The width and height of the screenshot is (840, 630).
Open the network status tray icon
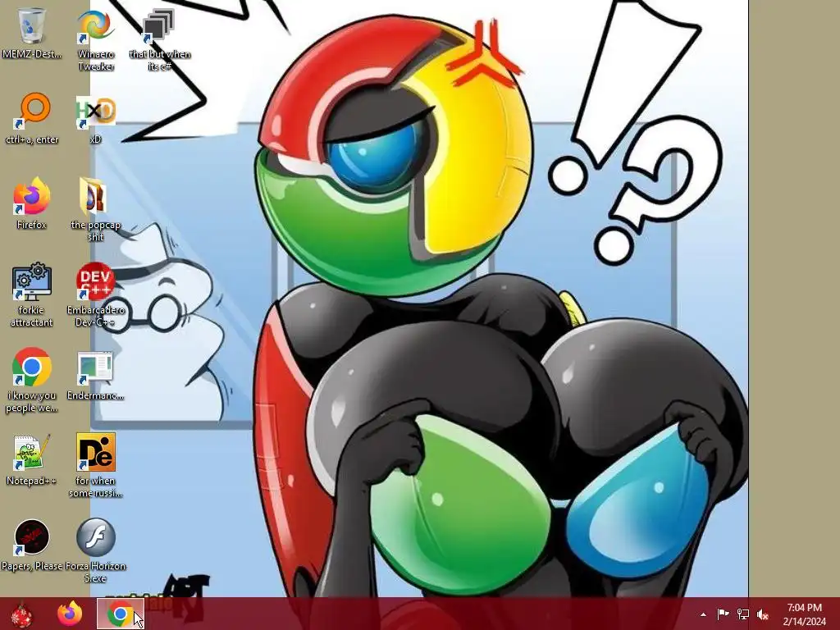coord(743,614)
